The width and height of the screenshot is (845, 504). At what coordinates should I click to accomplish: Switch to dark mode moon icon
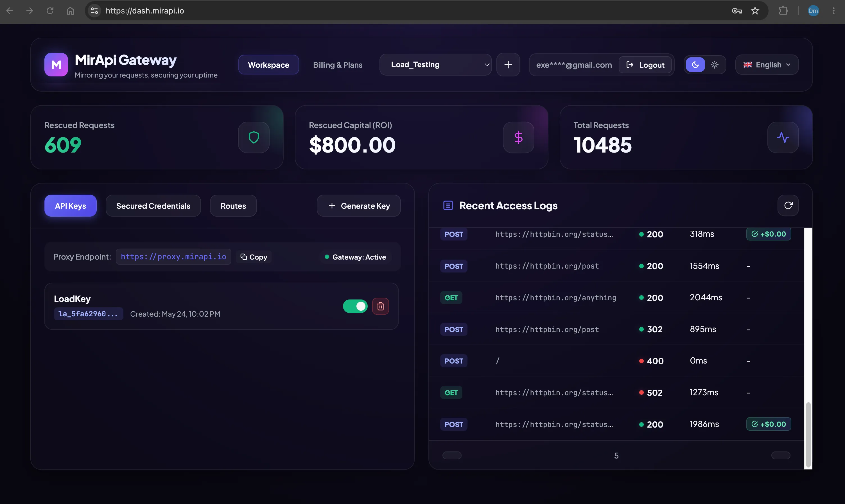point(695,65)
